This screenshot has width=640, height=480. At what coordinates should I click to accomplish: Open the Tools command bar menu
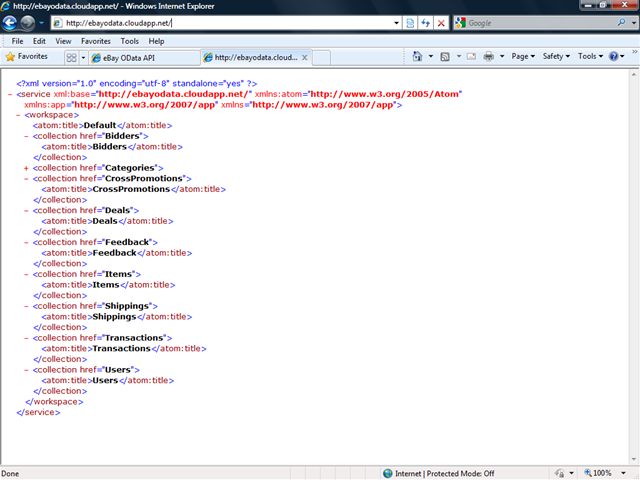pos(590,56)
